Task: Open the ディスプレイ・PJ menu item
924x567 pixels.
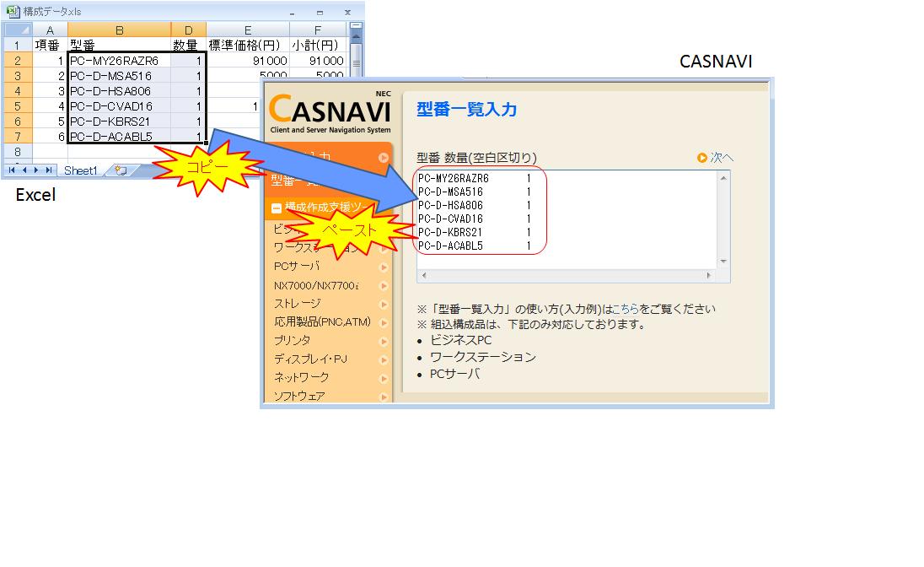Action: click(x=310, y=359)
